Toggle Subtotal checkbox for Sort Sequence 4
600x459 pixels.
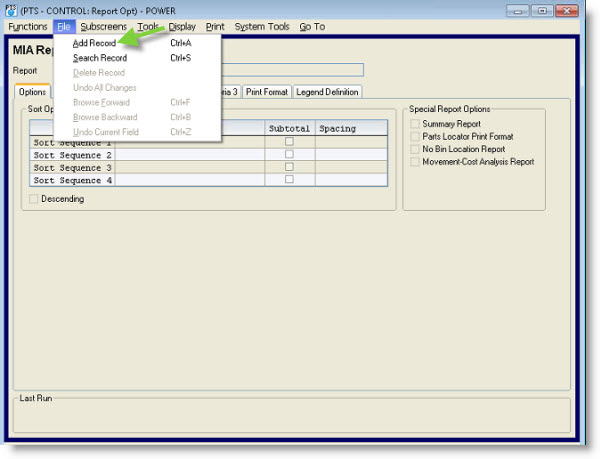[x=289, y=179]
